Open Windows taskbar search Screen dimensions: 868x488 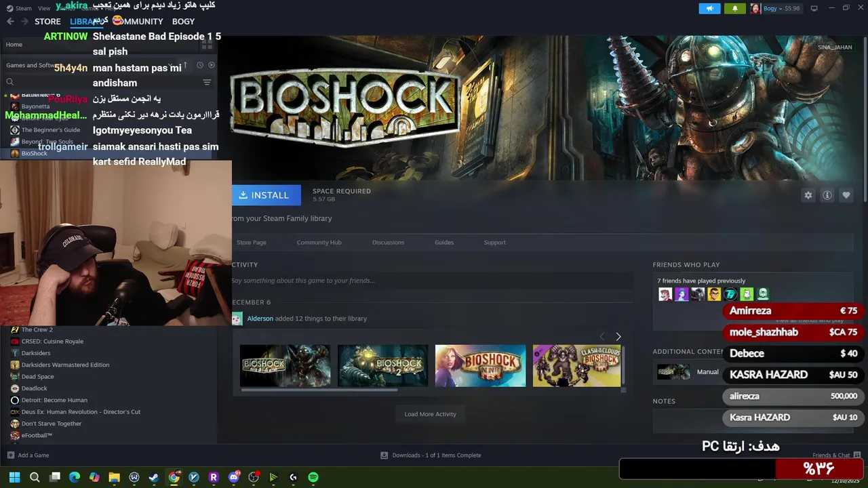point(35,477)
